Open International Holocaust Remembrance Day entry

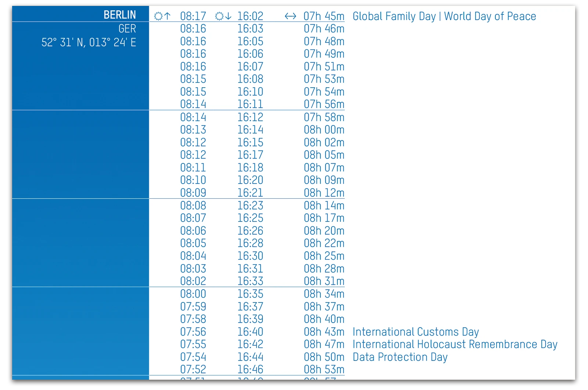455,344
